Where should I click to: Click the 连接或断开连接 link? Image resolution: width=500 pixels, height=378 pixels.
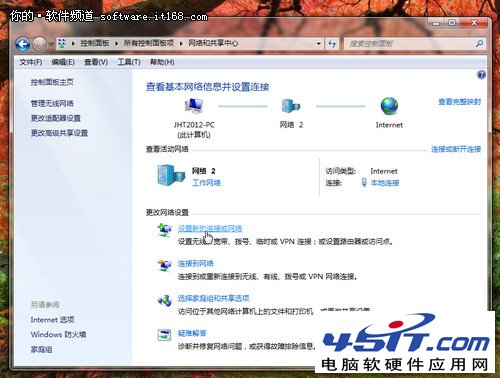pos(456,149)
